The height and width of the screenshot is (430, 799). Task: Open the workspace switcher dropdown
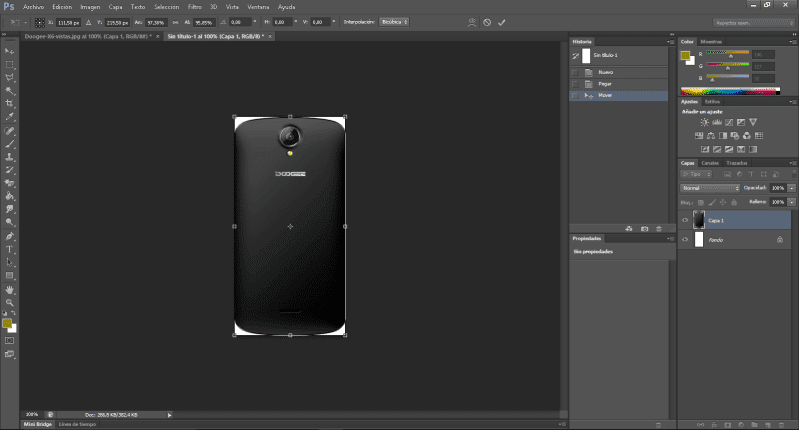click(754, 23)
